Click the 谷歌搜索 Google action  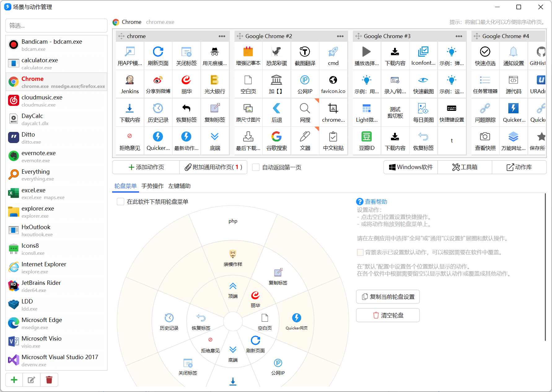tap(277, 141)
